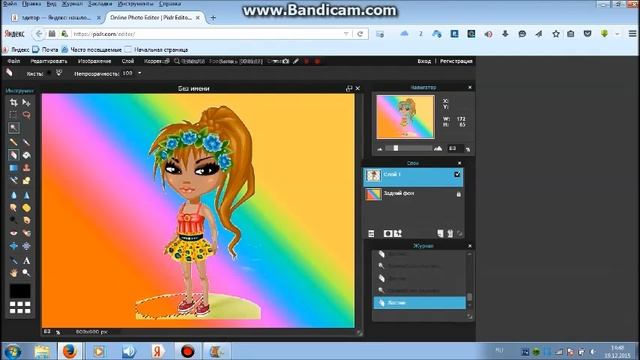This screenshot has width=640, height=360.
Task: Select the Smudge tool
Action: click(13, 208)
